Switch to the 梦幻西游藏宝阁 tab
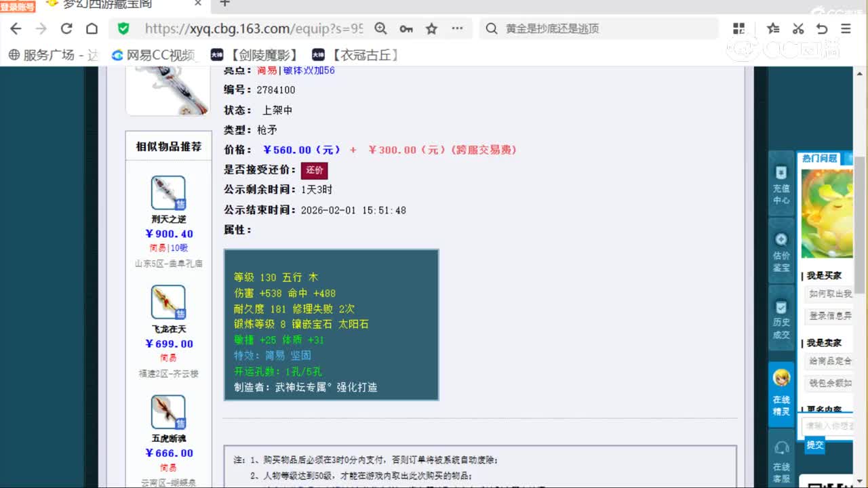The image size is (868, 488). 108,7
